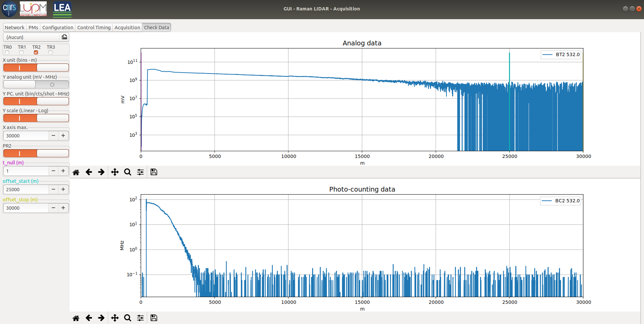Save the Analog data figure
This screenshot has height=324, width=644.
pos(154,172)
